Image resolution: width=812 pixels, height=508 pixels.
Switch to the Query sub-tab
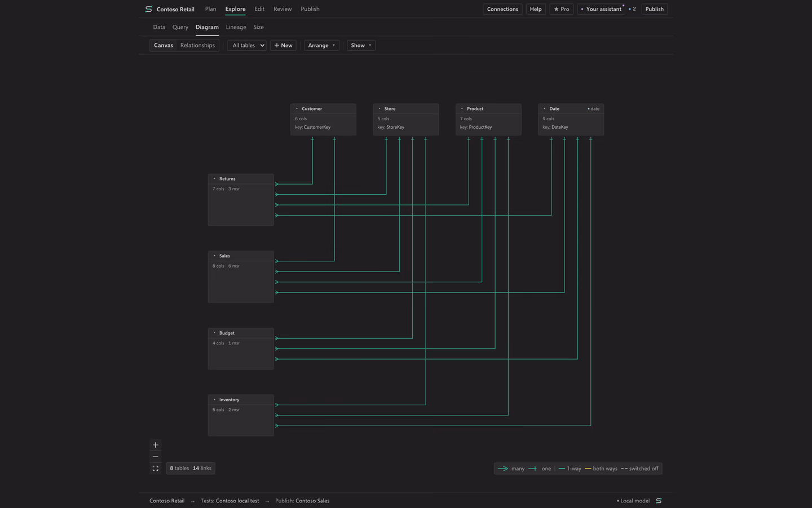(x=180, y=27)
